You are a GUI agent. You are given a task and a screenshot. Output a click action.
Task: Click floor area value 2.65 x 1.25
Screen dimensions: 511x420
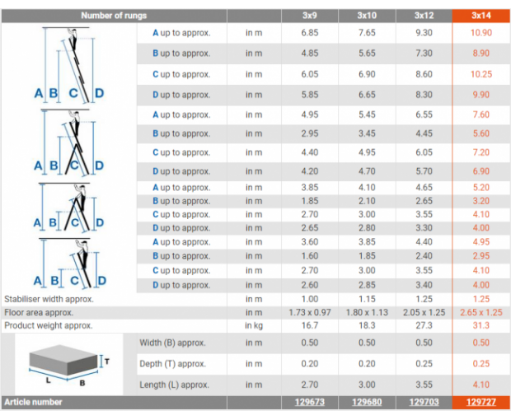pyautogui.click(x=481, y=313)
